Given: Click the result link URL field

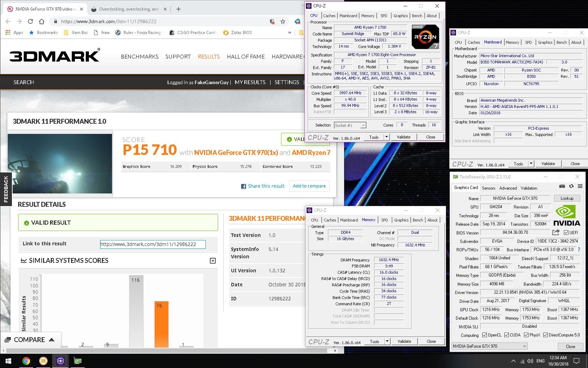Looking at the screenshot, I should pyautogui.click(x=153, y=244).
